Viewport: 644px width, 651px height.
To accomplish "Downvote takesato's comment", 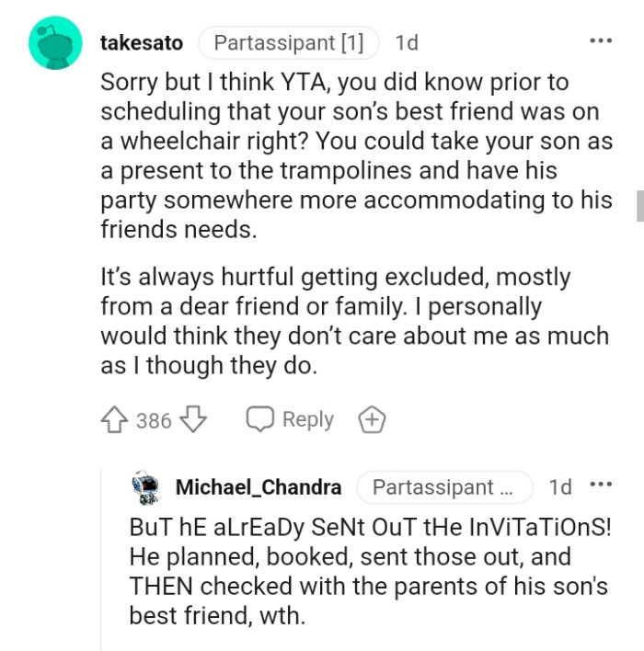I will pyautogui.click(x=192, y=420).
